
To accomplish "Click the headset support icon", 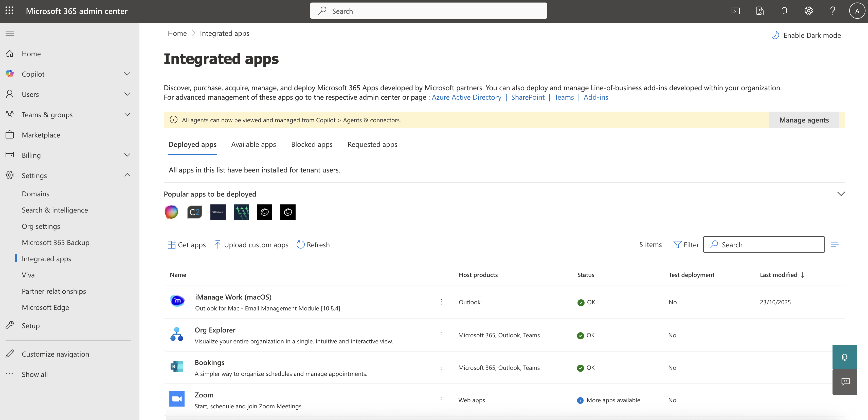I will pos(844,357).
